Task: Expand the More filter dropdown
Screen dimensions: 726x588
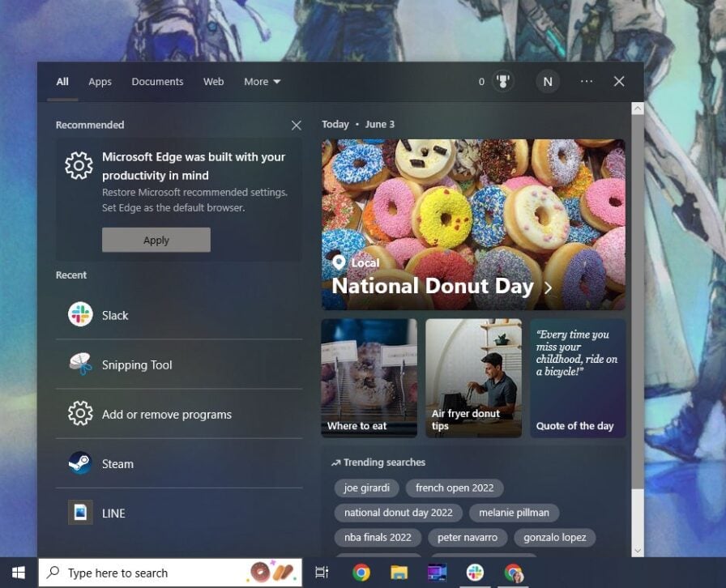Action: (261, 81)
